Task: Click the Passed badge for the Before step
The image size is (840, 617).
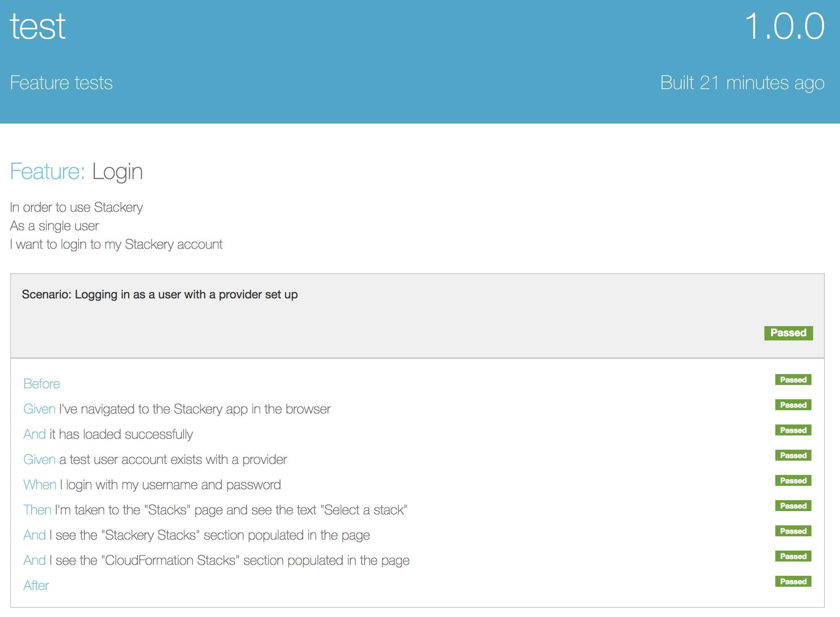Action: pyautogui.click(x=793, y=380)
